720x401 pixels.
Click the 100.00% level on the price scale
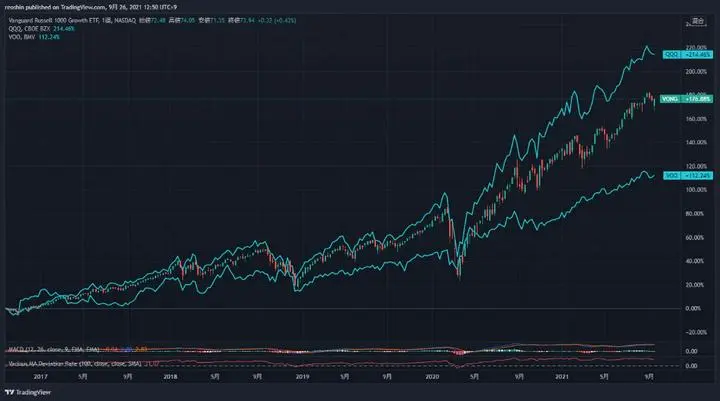coord(696,190)
